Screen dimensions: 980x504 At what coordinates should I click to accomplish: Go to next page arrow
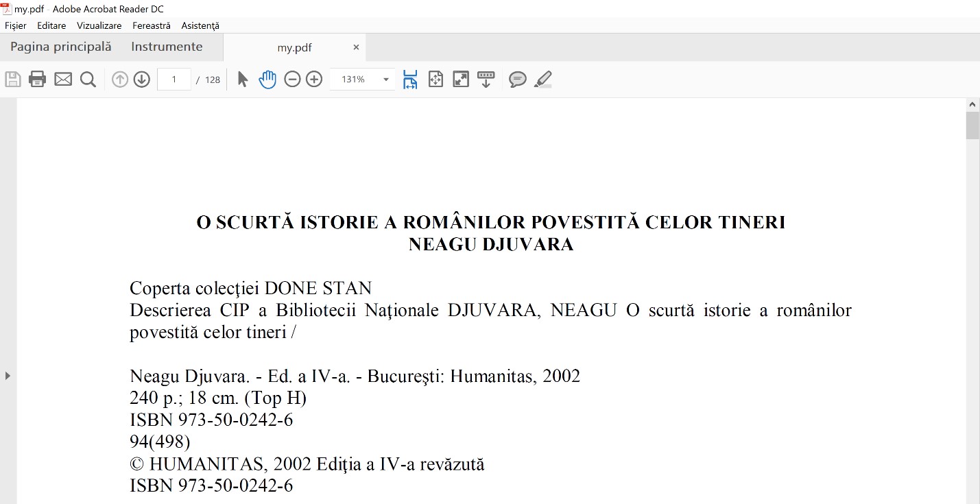[141, 80]
